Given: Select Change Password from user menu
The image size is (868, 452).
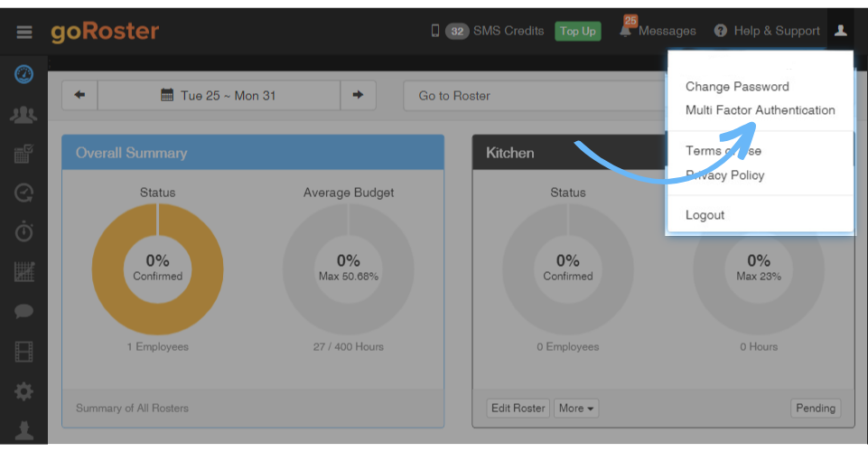Looking at the screenshot, I should (x=737, y=87).
